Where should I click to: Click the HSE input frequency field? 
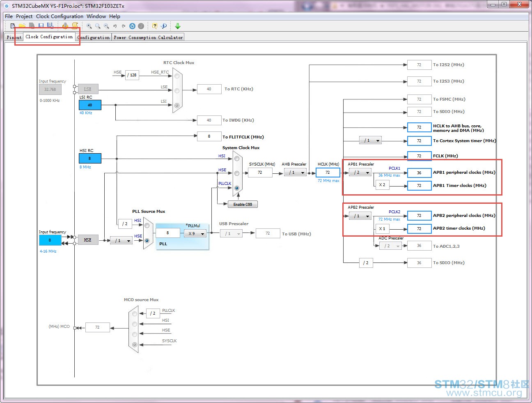[50, 240]
